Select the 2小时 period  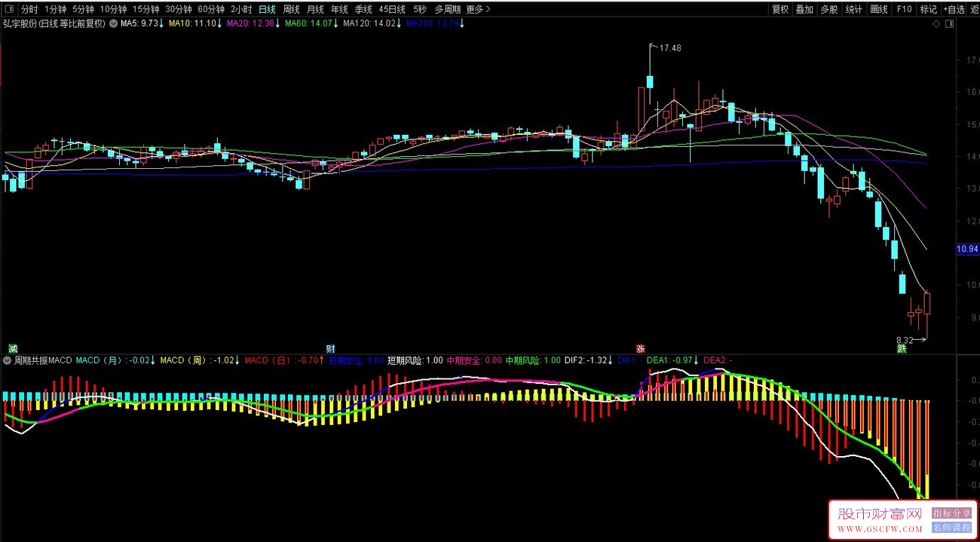(x=241, y=10)
